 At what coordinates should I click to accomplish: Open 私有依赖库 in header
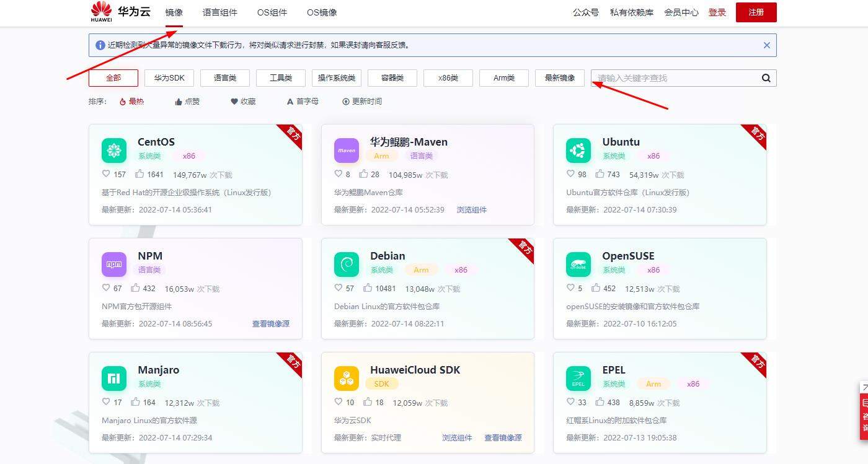[x=632, y=12]
